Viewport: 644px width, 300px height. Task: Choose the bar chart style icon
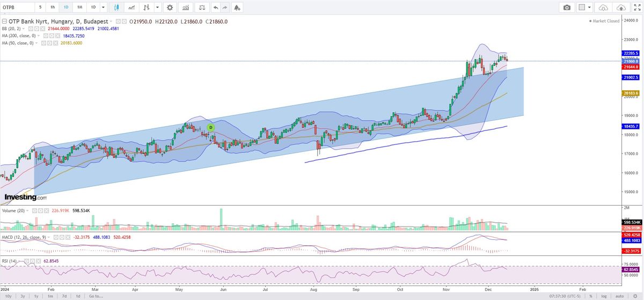pos(147,8)
